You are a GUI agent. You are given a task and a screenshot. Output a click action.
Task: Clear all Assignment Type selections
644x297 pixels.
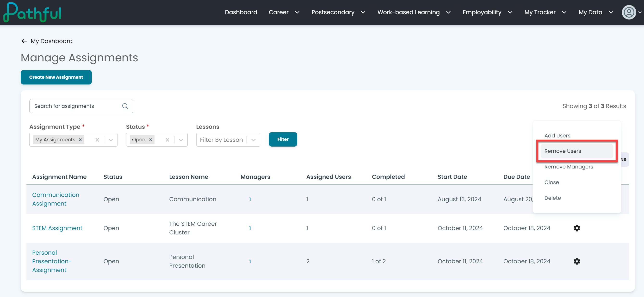coord(97,140)
